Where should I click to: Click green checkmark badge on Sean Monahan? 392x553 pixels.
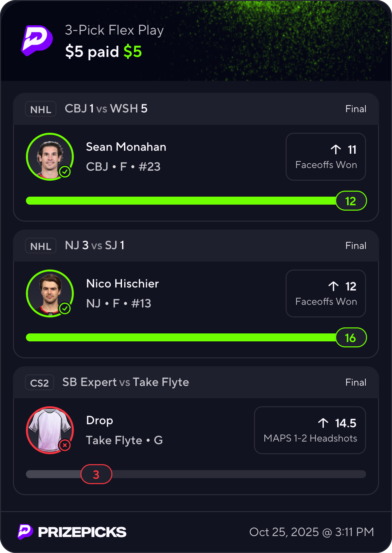pos(65,172)
